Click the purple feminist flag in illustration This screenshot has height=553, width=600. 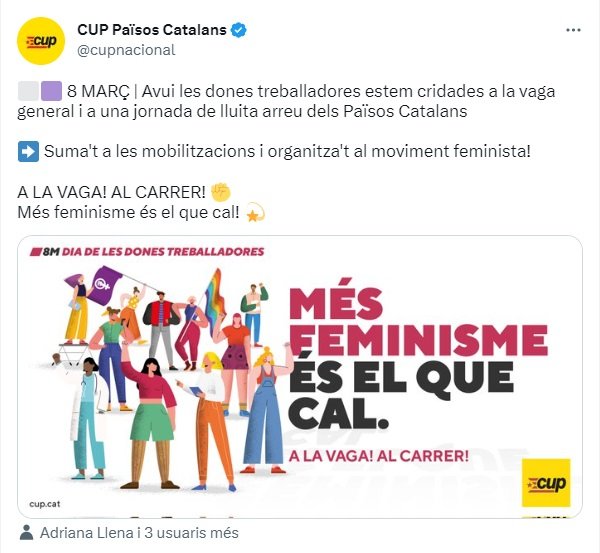pyautogui.click(x=104, y=285)
